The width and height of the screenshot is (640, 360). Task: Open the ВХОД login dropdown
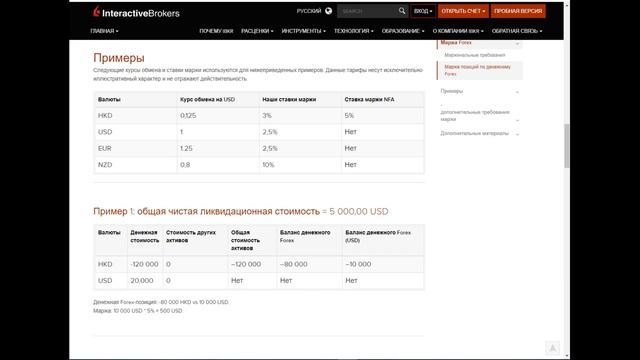point(423,11)
